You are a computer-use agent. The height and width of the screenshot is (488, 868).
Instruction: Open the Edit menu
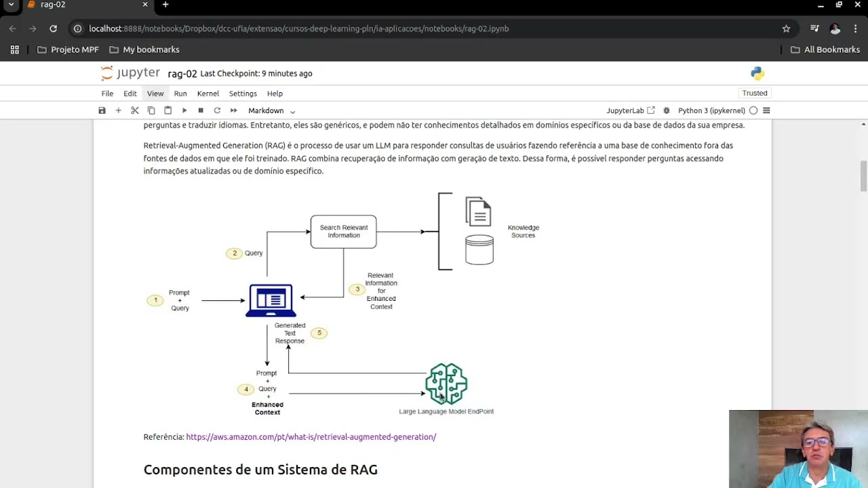[x=130, y=94]
